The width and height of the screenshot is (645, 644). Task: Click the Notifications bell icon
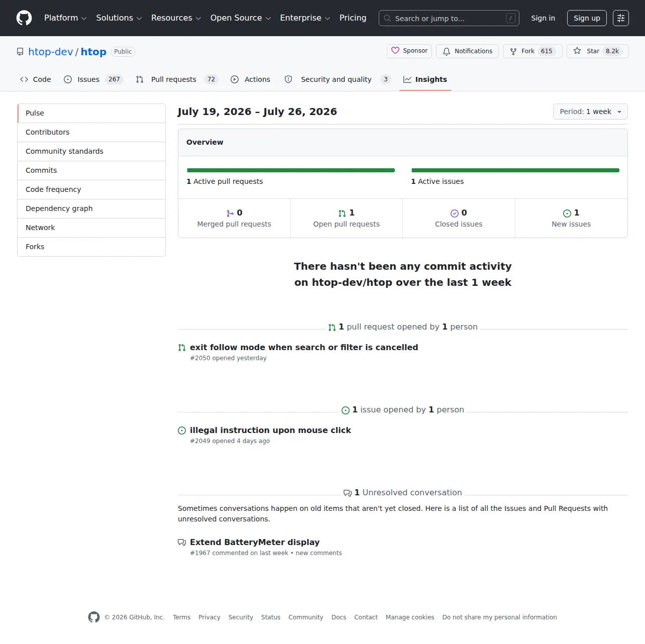[x=447, y=51]
